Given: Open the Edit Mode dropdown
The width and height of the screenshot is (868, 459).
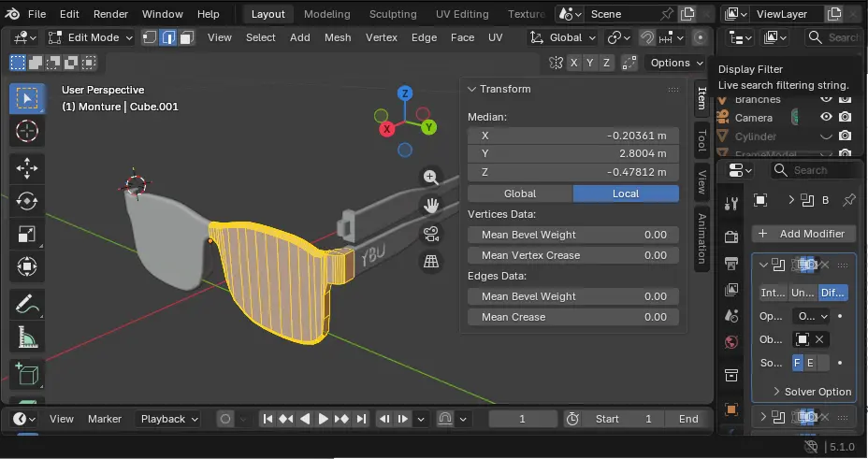Looking at the screenshot, I should 90,37.
